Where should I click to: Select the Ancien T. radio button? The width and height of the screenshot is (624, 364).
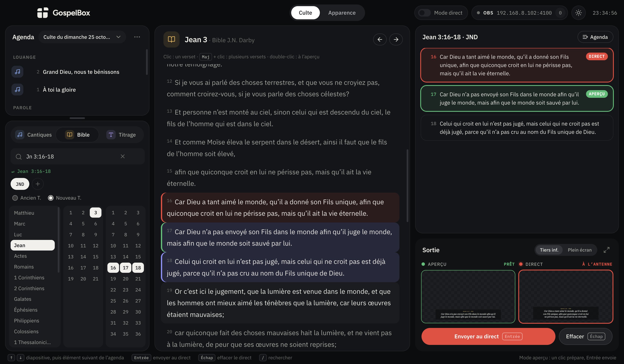click(15, 198)
